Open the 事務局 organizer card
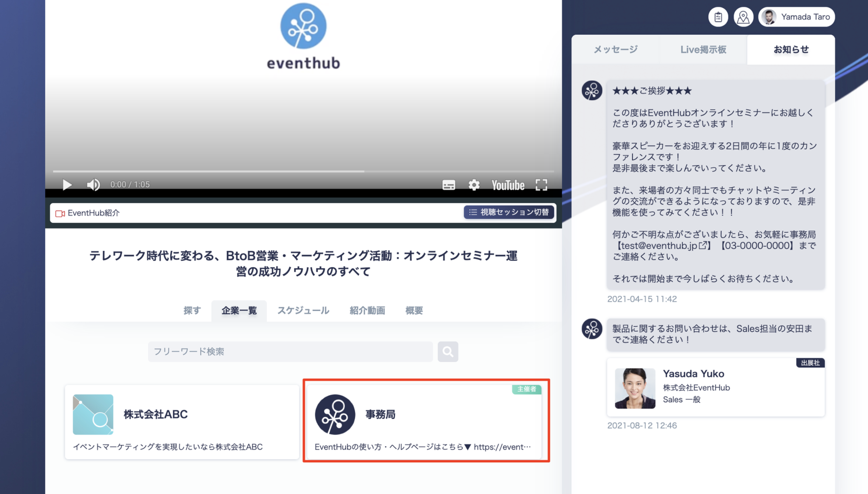 click(424, 422)
